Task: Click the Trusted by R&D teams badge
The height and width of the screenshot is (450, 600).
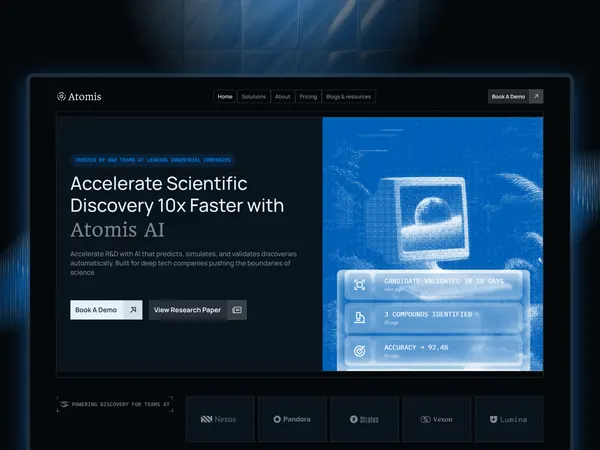Action: click(153, 160)
